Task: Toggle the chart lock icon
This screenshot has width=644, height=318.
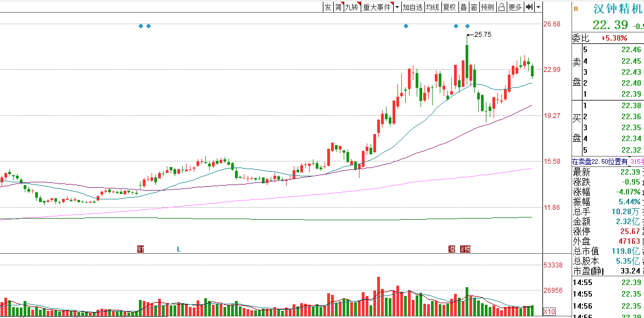Action: pos(501,7)
